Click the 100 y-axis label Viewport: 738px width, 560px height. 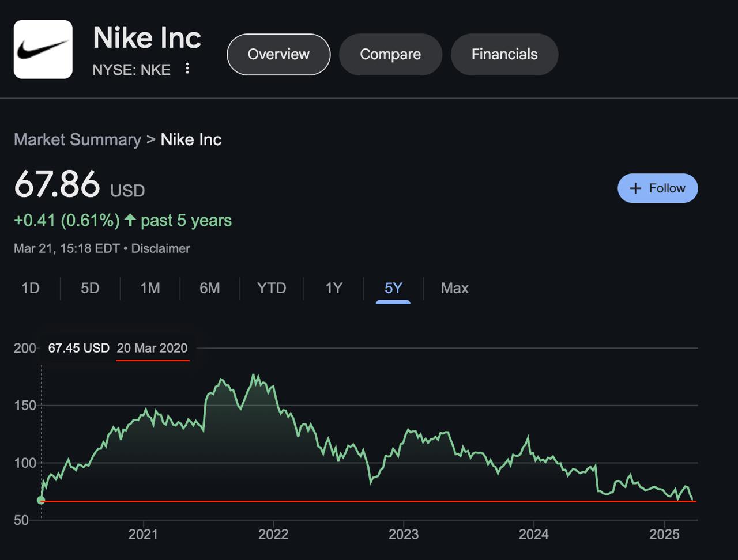click(x=25, y=463)
